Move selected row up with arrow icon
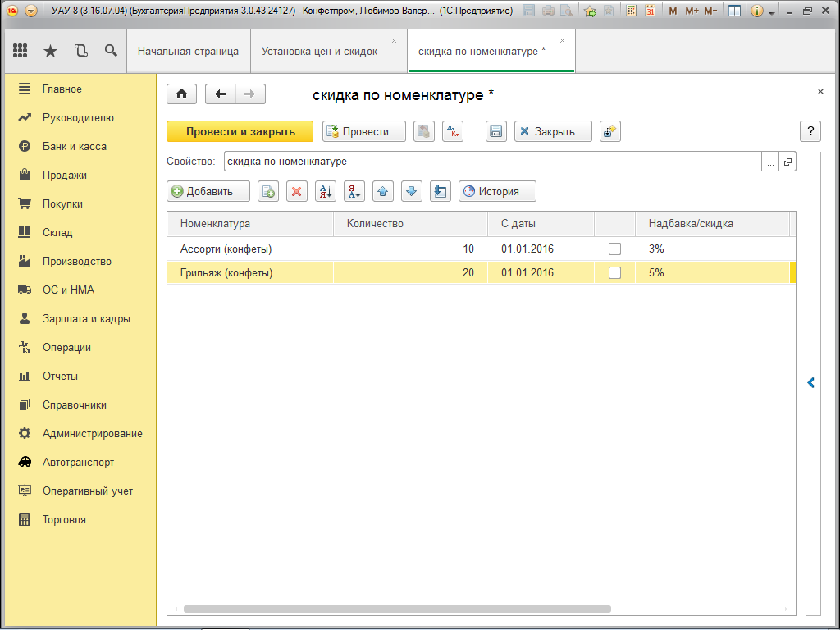 pos(382,191)
